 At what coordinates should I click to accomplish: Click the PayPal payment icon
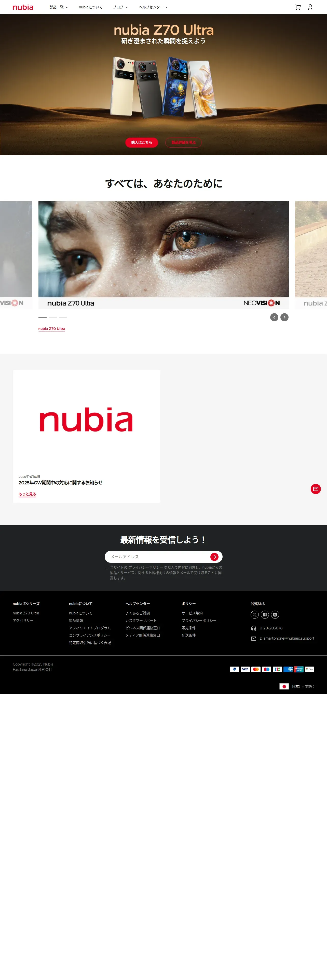tap(235, 669)
